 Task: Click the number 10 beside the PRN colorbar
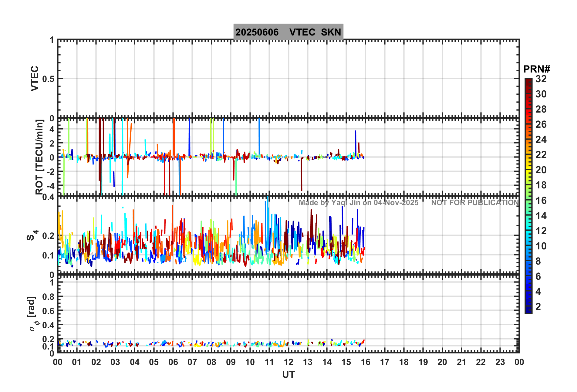pos(541,246)
